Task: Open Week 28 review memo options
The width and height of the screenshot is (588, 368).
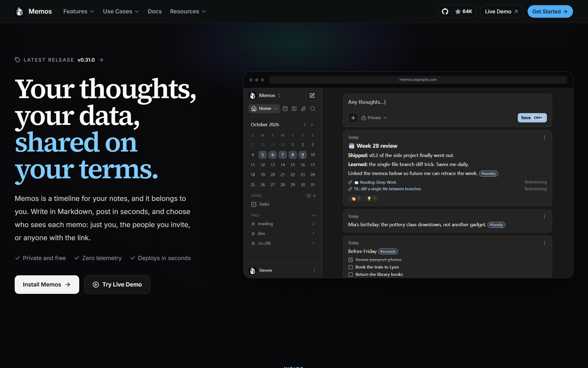Action: tap(544, 137)
